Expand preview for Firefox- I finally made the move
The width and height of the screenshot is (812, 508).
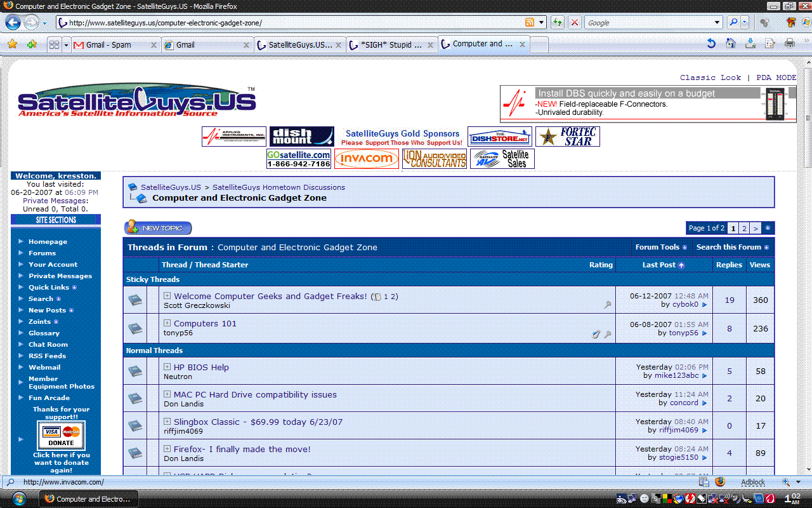tap(167, 449)
